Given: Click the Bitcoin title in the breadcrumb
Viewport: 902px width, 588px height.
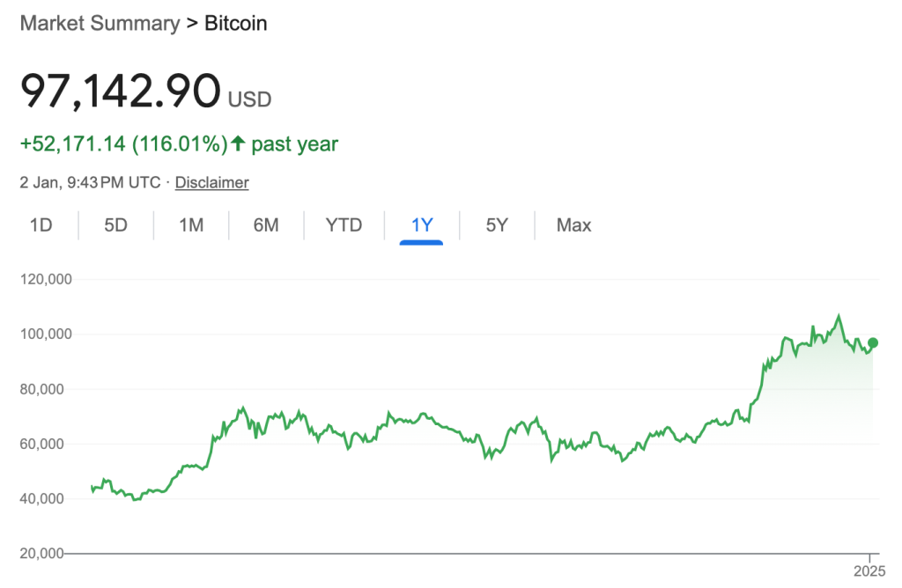Looking at the screenshot, I should coord(236,24).
